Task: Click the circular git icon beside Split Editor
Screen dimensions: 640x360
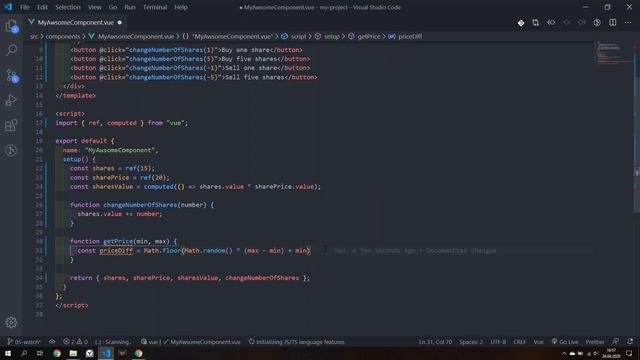Action: [x=597, y=23]
